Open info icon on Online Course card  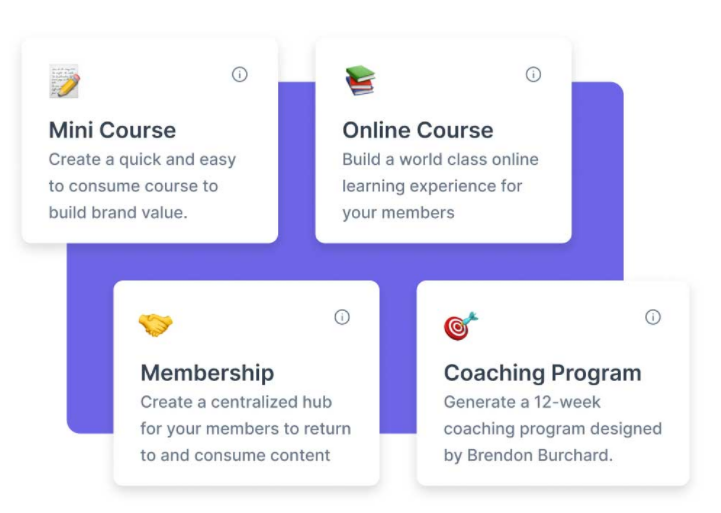click(x=533, y=74)
